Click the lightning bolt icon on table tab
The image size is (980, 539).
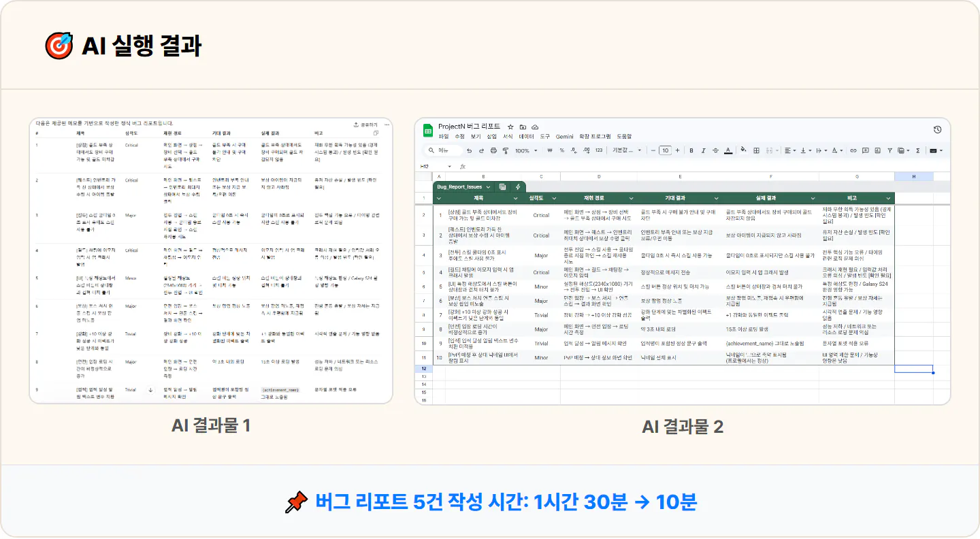point(518,186)
